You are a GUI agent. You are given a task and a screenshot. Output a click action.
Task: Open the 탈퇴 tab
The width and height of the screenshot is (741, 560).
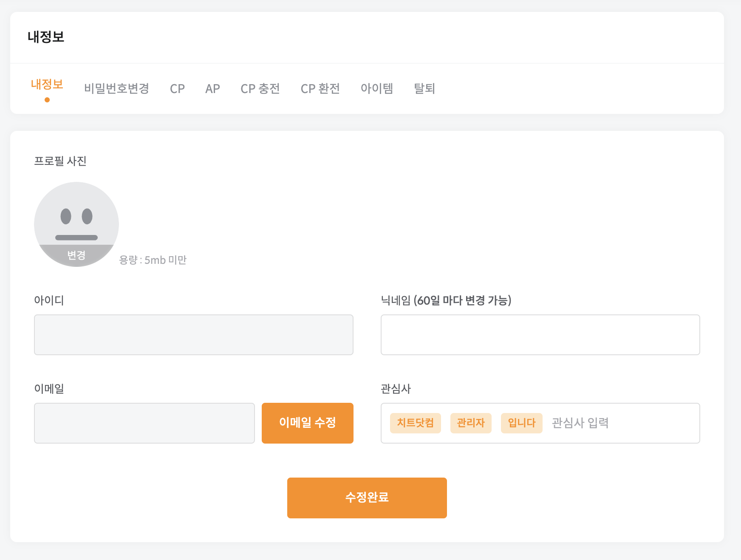pos(424,88)
